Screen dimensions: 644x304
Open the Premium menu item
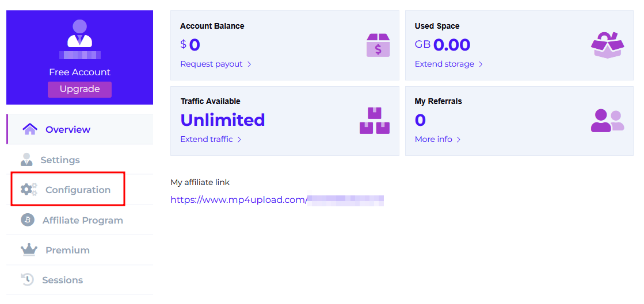click(80, 250)
